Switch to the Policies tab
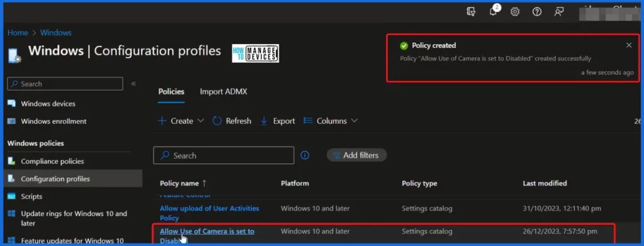The height and width of the screenshot is (246, 644). pos(171,92)
